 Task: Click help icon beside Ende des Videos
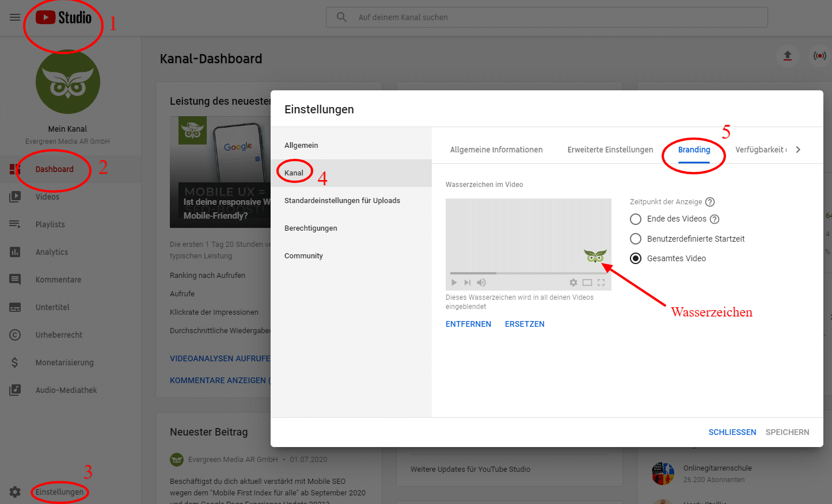point(715,219)
